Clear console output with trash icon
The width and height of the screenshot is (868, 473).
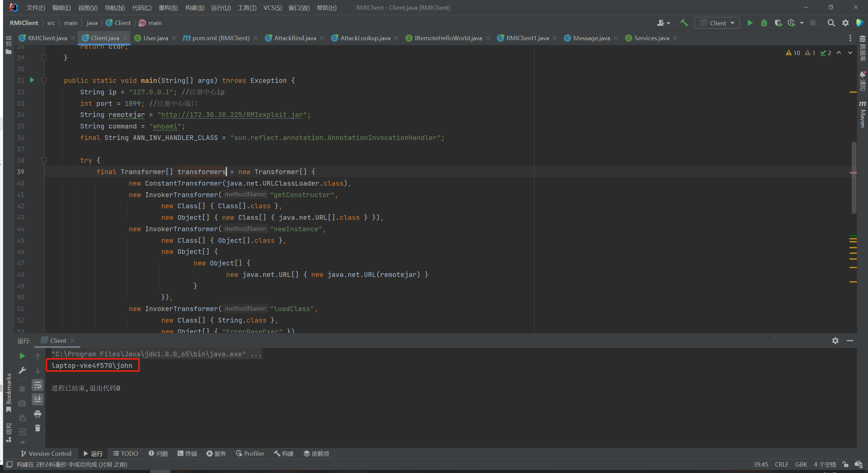(x=38, y=428)
